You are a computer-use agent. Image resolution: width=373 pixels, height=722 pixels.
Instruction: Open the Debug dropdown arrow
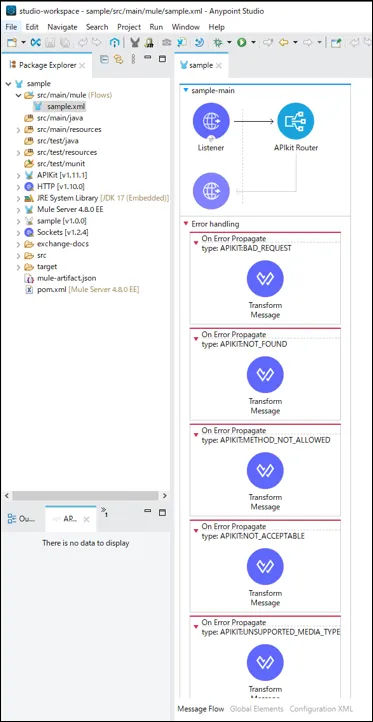pos(229,42)
